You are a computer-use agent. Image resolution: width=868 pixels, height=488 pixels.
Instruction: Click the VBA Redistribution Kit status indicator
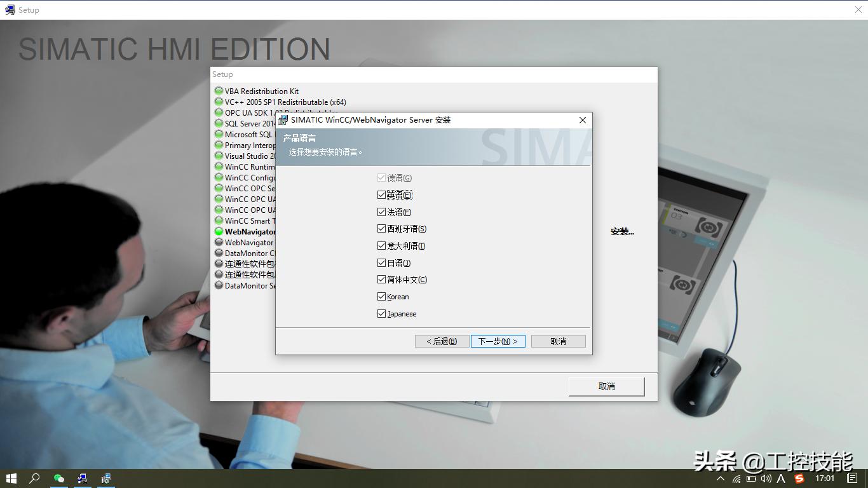click(x=218, y=91)
